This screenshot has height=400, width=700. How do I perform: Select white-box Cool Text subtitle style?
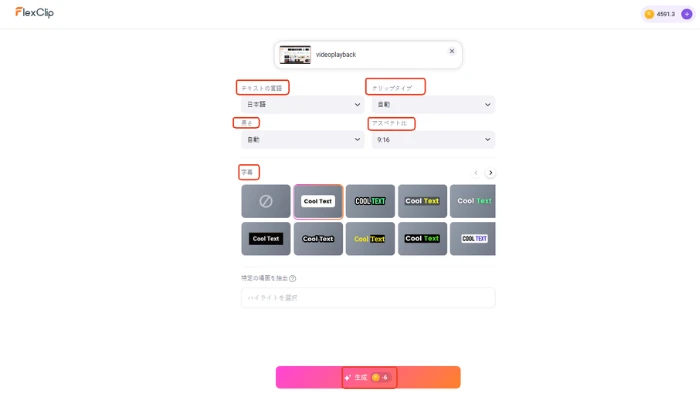[318, 201]
